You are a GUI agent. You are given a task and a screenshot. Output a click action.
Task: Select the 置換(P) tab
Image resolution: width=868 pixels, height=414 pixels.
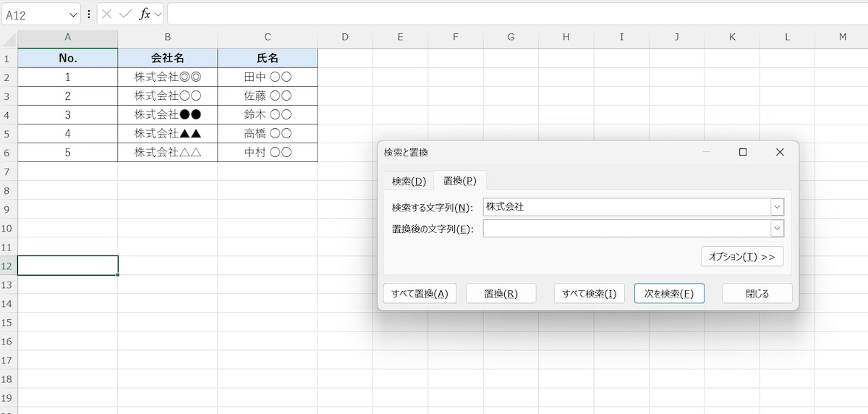click(459, 180)
